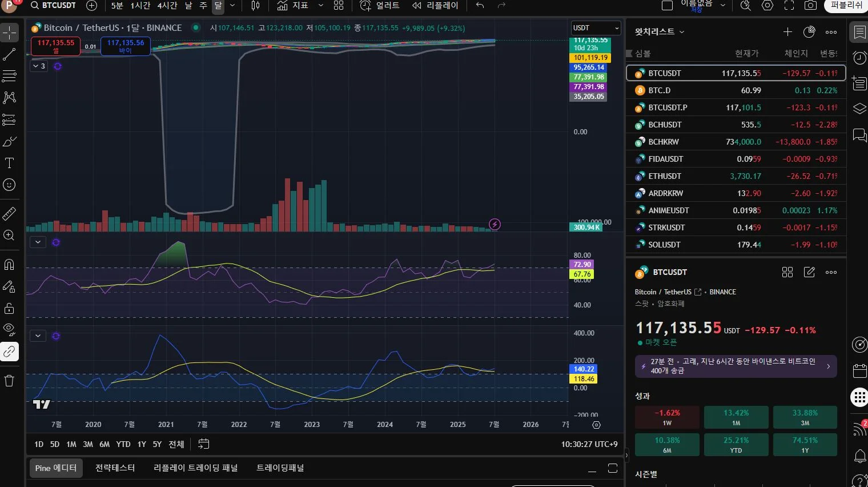
Task: Open the BTCUSDT details three-dot menu
Action: [831, 272]
